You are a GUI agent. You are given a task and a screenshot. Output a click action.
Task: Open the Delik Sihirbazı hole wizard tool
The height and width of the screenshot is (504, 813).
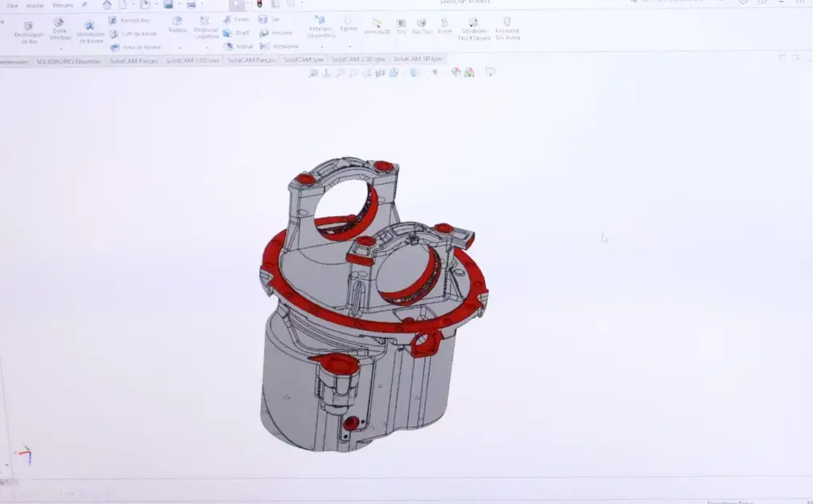tap(59, 29)
